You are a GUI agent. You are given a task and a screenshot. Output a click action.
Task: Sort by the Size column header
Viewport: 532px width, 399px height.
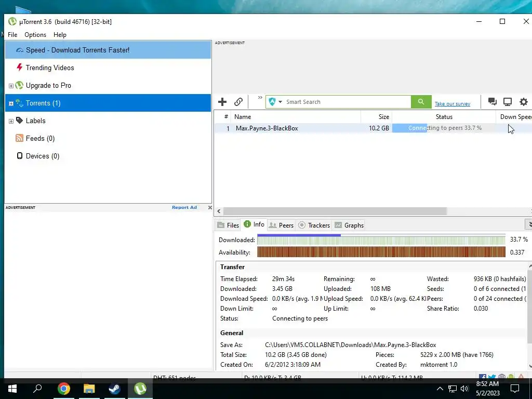click(376, 117)
